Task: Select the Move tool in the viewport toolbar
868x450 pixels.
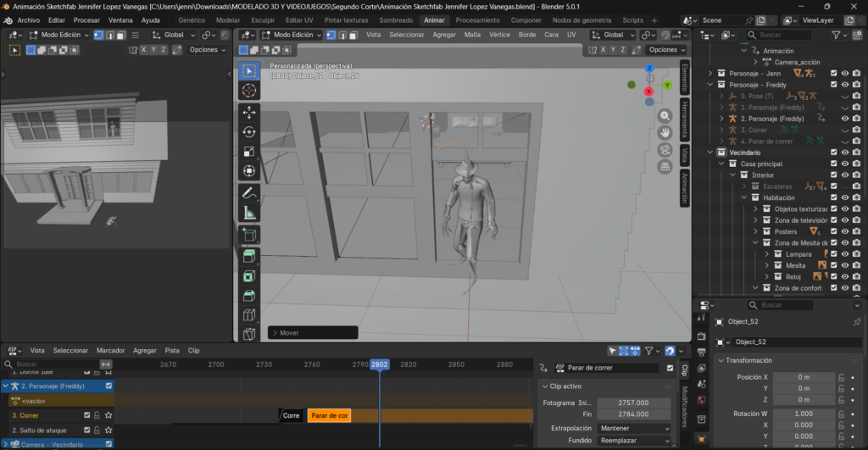Action: pos(249,112)
